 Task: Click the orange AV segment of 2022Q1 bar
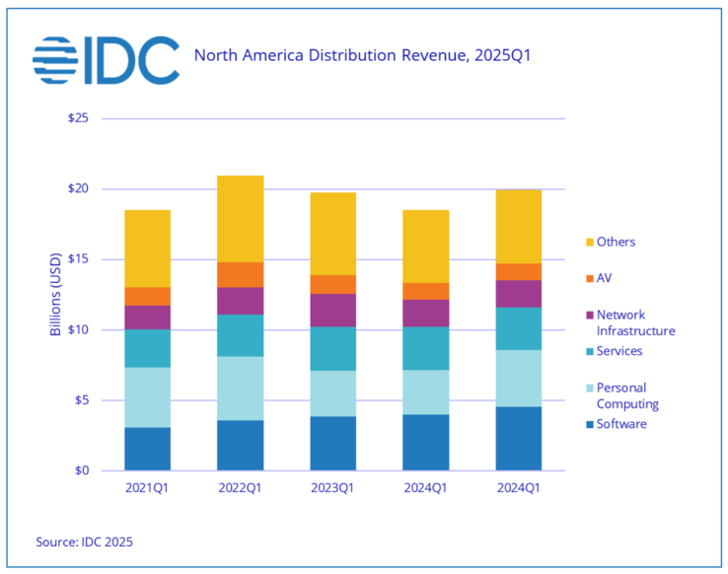point(240,275)
